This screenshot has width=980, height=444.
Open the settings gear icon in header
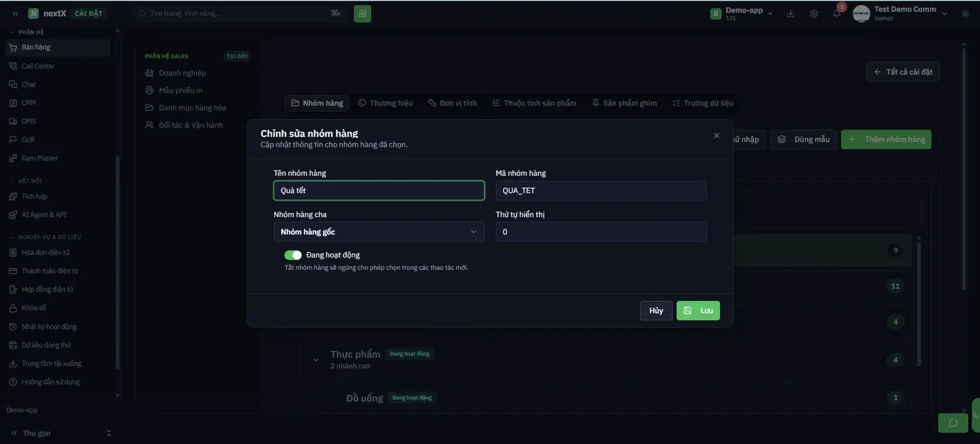tap(813, 14)
